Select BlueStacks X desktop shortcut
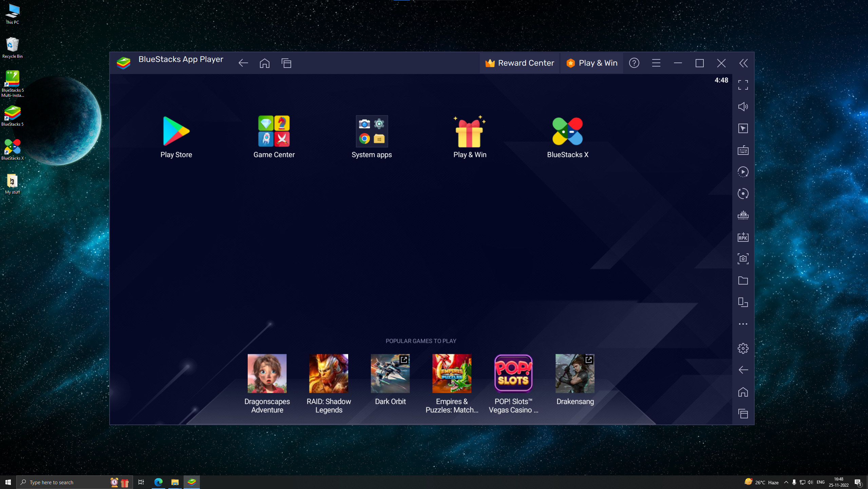The image size is (868, 489). (13, 149)
